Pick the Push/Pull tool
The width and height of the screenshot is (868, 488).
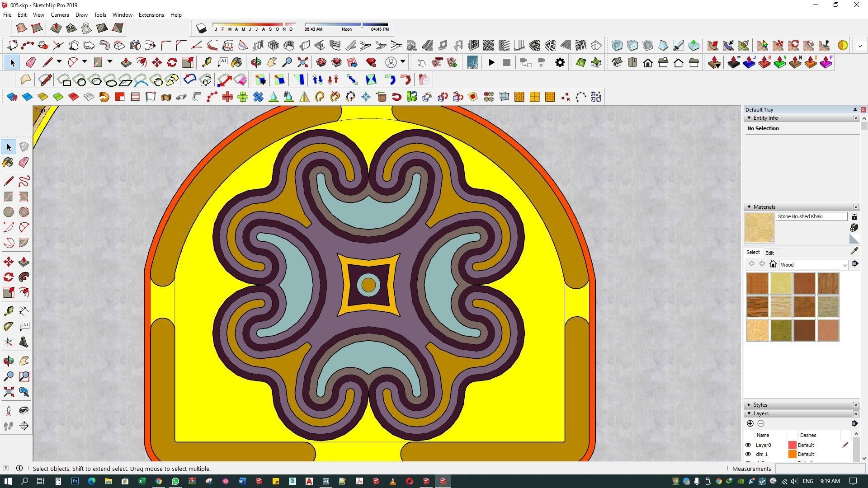coord(24,262)
